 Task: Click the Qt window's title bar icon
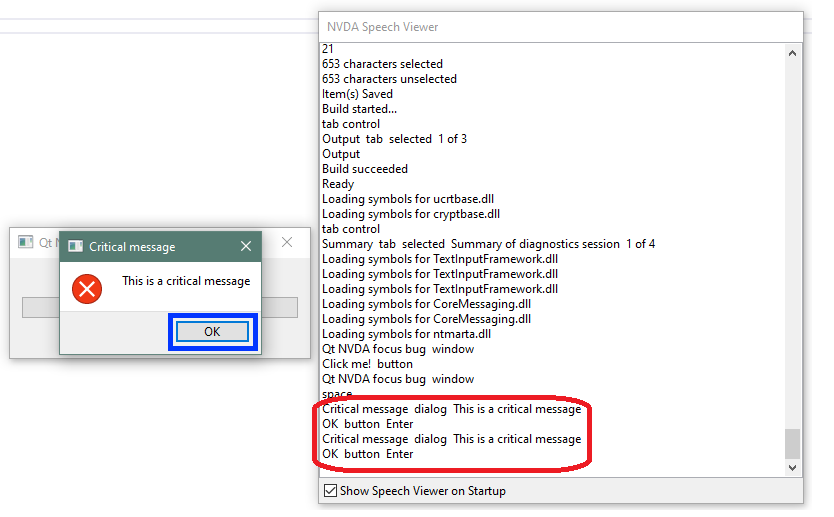tap(25, 242)
